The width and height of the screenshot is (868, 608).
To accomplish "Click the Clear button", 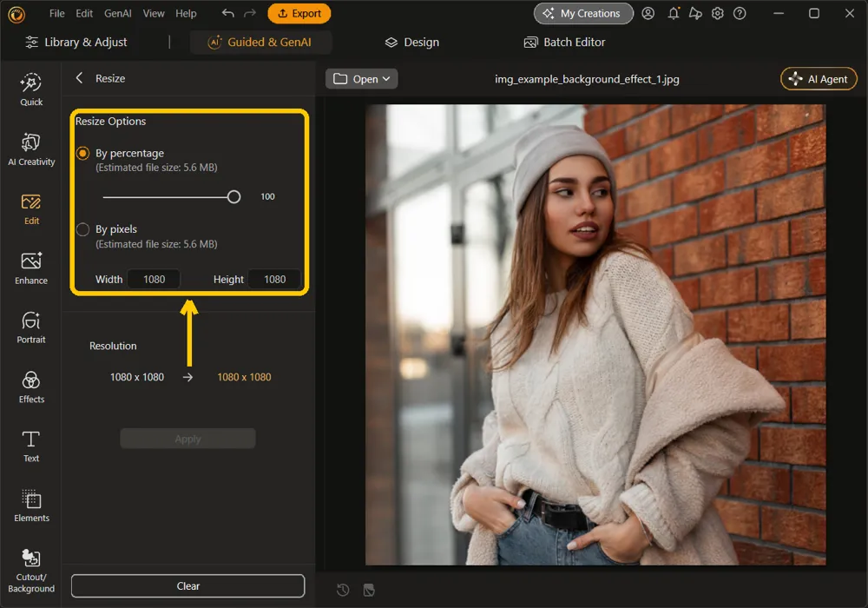I will pos(187,585).
